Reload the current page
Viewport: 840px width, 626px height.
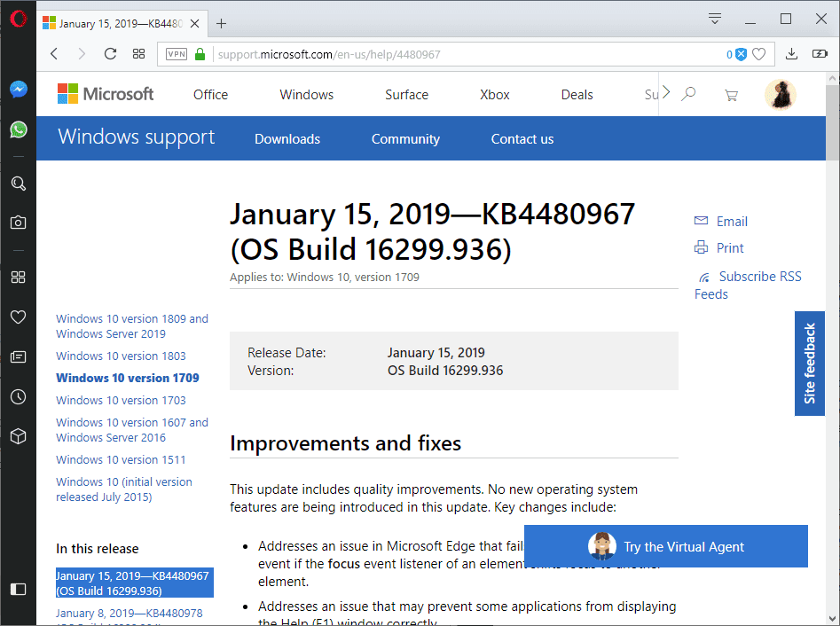coord(110,54)
